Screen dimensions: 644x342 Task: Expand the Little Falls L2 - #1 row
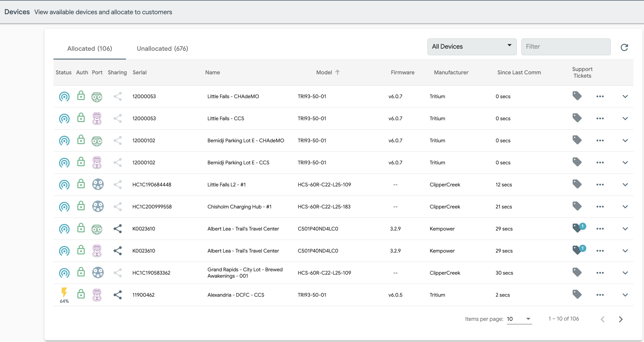click(625, 185)
